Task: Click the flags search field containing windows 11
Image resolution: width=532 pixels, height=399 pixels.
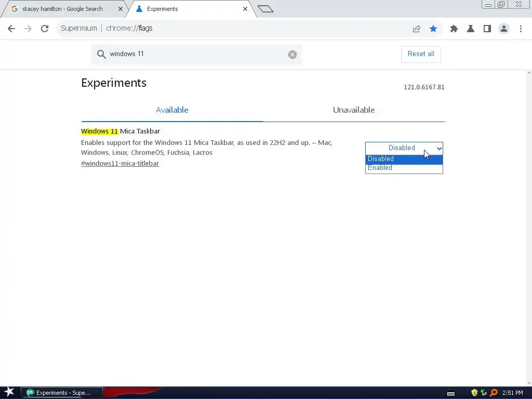Action: click(196, 54)
